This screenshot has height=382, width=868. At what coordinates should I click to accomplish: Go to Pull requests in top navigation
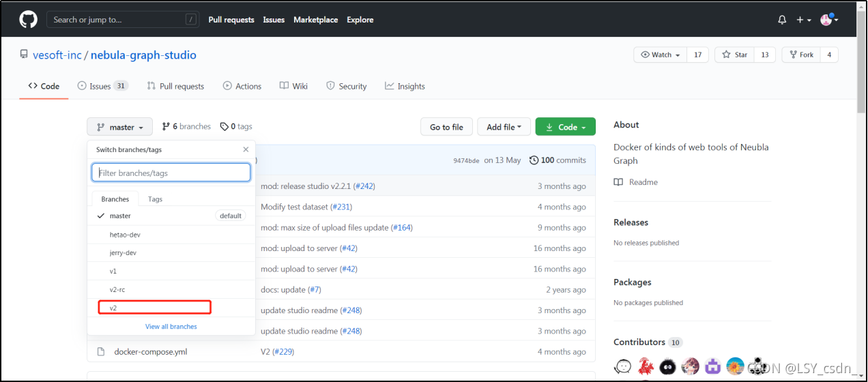231,20
